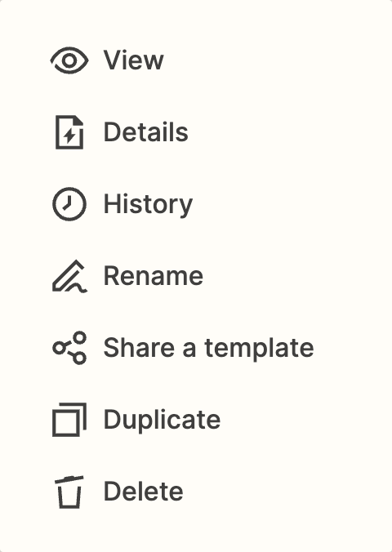Image resolution: width=392 pixels, height=552 pixels.
Task: Click the share nodes icon
Action: pyautogui.click(x=69, y=348)
